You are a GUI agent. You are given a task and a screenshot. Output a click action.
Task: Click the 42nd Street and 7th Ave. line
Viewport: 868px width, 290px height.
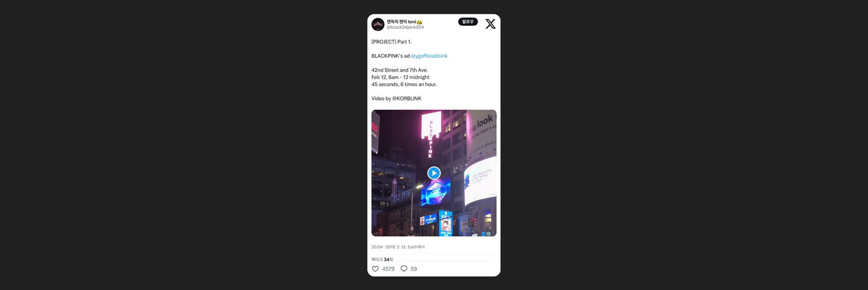click(x=400, y=70)
